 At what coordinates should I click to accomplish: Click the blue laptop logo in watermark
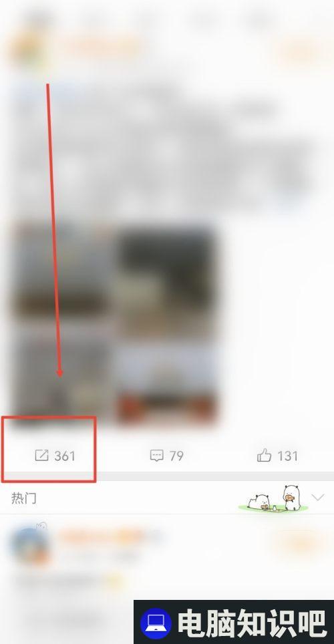pyautogui.click(x=156, y=623)
